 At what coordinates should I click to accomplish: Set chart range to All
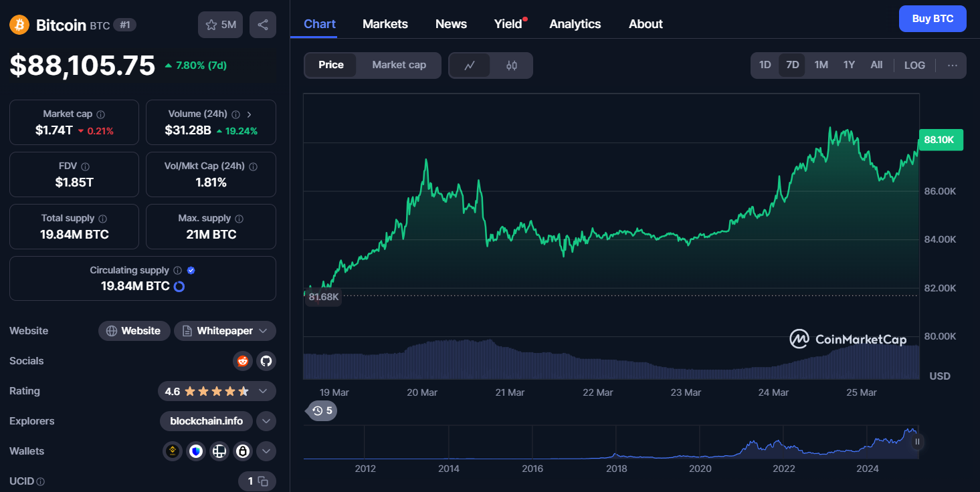pyautogui.click(x=876, y=65)
